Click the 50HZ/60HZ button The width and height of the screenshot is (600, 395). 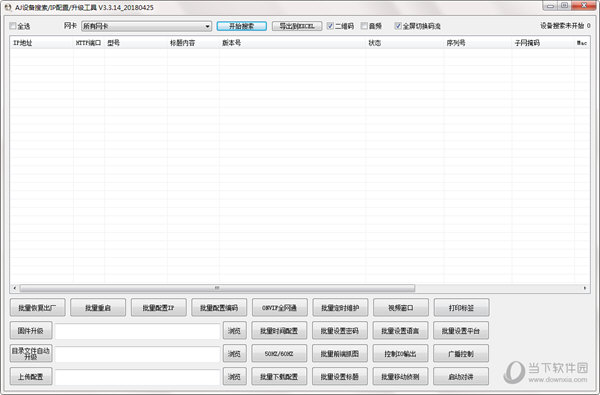click(x=279, y=353)
